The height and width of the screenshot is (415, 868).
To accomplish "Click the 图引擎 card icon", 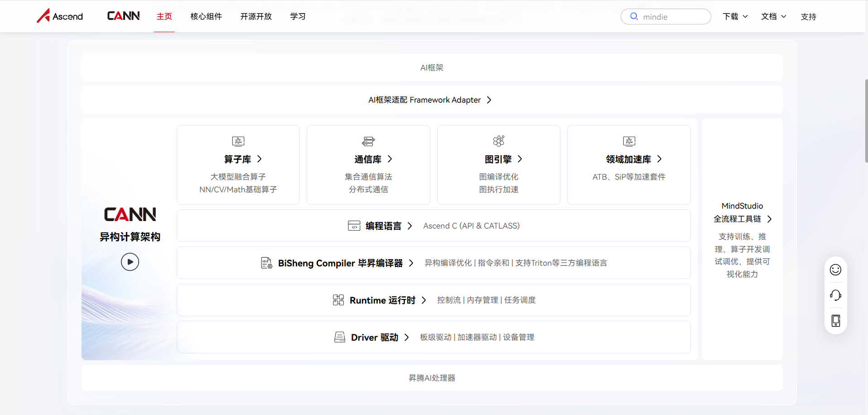I will (x=499, y=141).
